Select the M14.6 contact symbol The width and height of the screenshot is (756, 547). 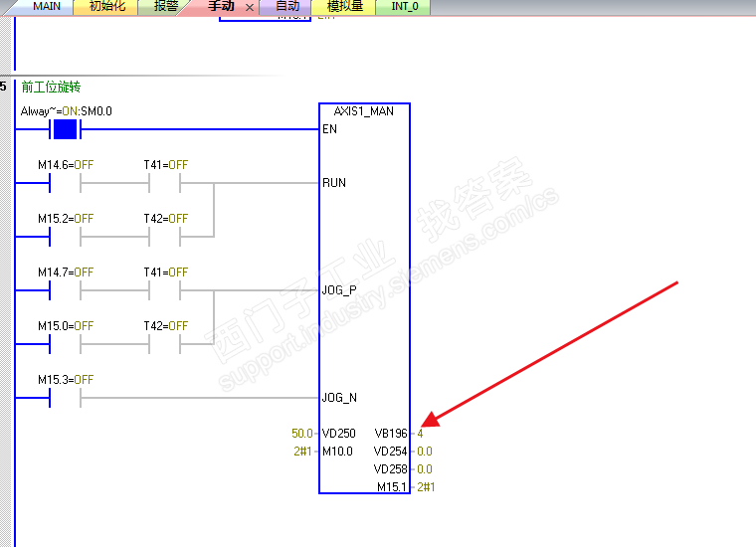point(65,183)
